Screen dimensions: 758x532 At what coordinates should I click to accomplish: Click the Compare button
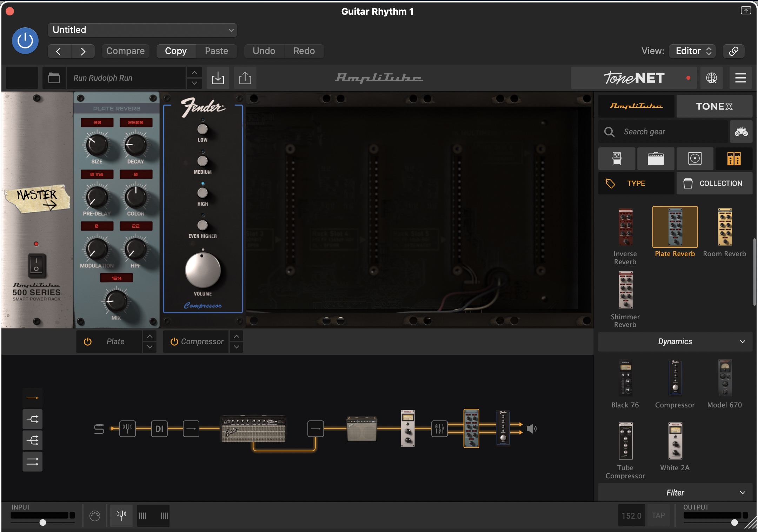125,51
